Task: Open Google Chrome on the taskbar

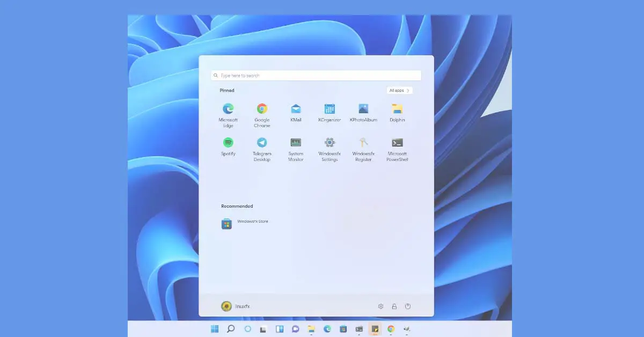Action: [x=391, y=329]
